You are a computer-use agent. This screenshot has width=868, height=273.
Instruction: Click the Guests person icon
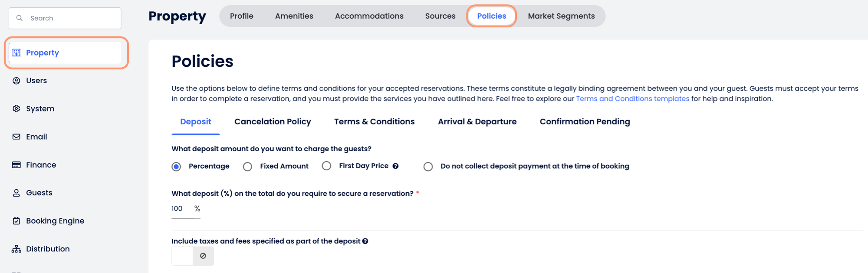(x=16, y=193)
